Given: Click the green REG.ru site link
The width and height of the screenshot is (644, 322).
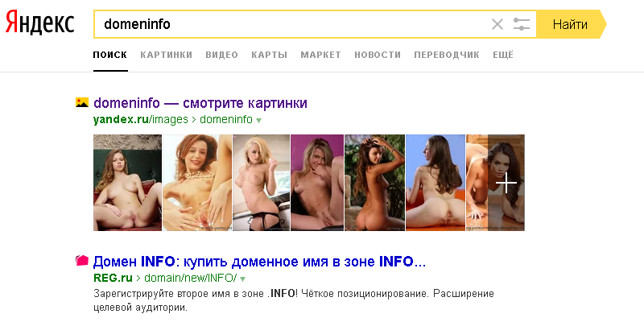Looking at the screenshot, I should pyautogui.click(x=113, y=278).
